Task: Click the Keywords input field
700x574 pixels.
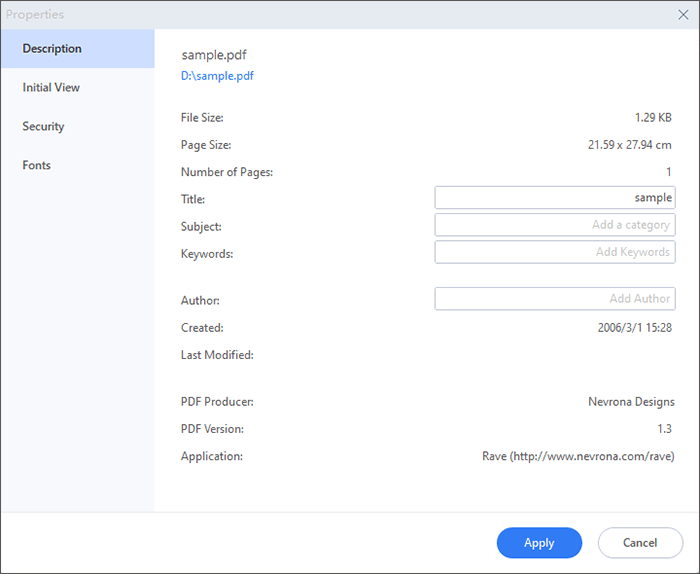Action: [555, 252]
